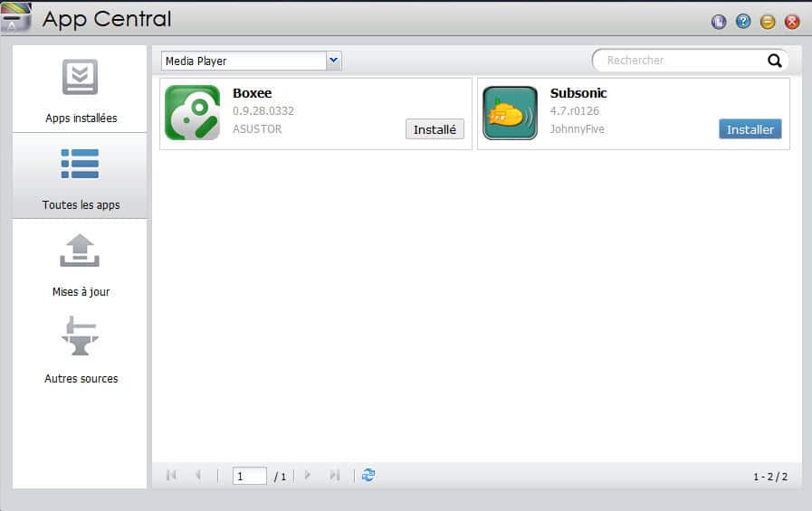Go to the previous page arrow
The height and width of the screenshot is (511, 812).
coord(198,475)
